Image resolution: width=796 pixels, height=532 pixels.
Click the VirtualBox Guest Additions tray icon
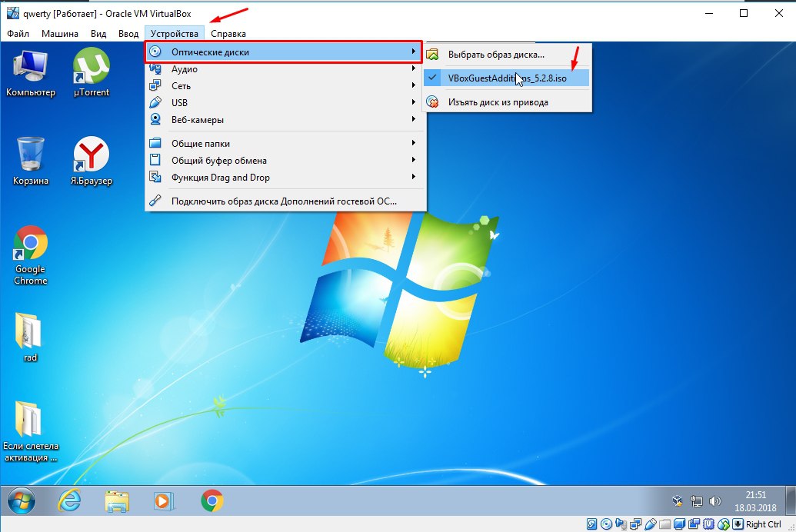pyautogui.click(x=678, y=501)
